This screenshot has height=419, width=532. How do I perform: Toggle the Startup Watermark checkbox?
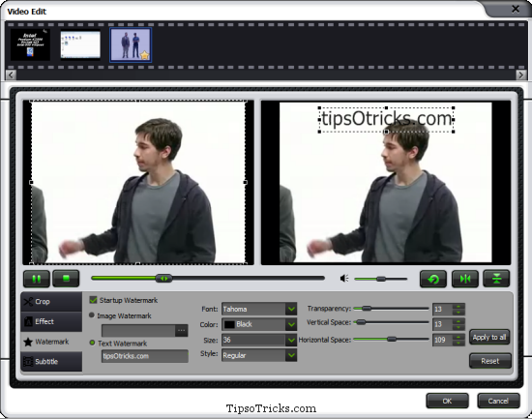[x=93, y=300]
